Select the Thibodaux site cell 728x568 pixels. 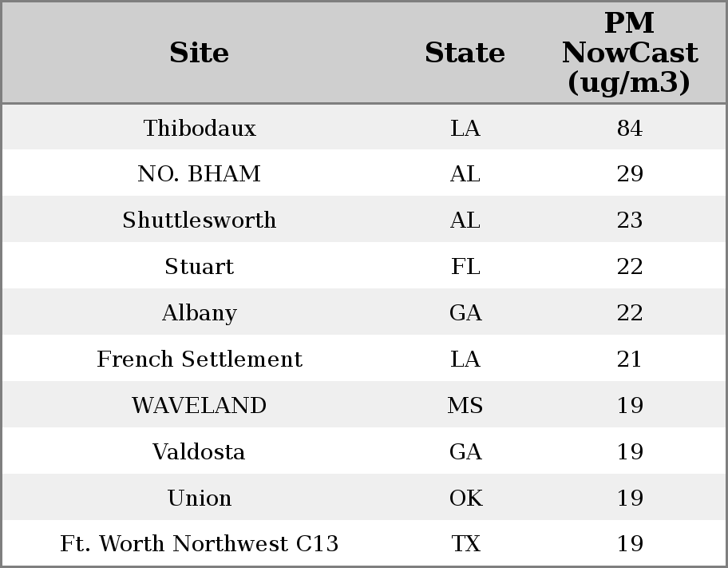point(199,128)
